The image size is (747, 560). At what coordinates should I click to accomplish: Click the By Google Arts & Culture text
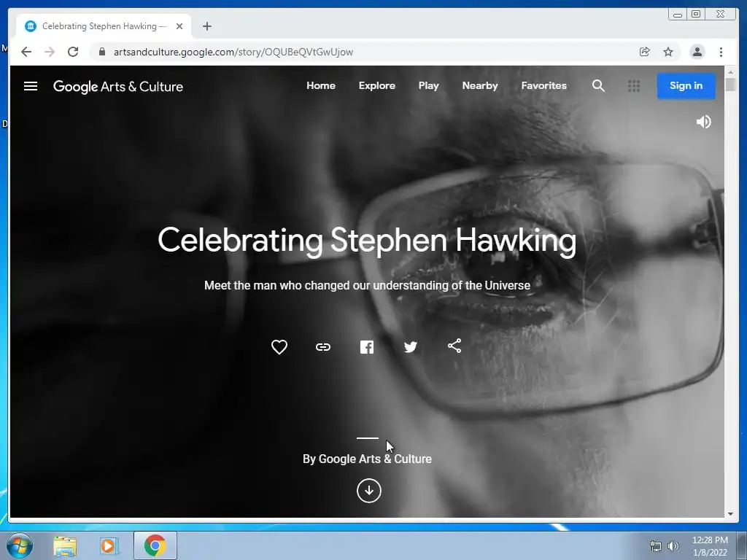tap(368, 459)
